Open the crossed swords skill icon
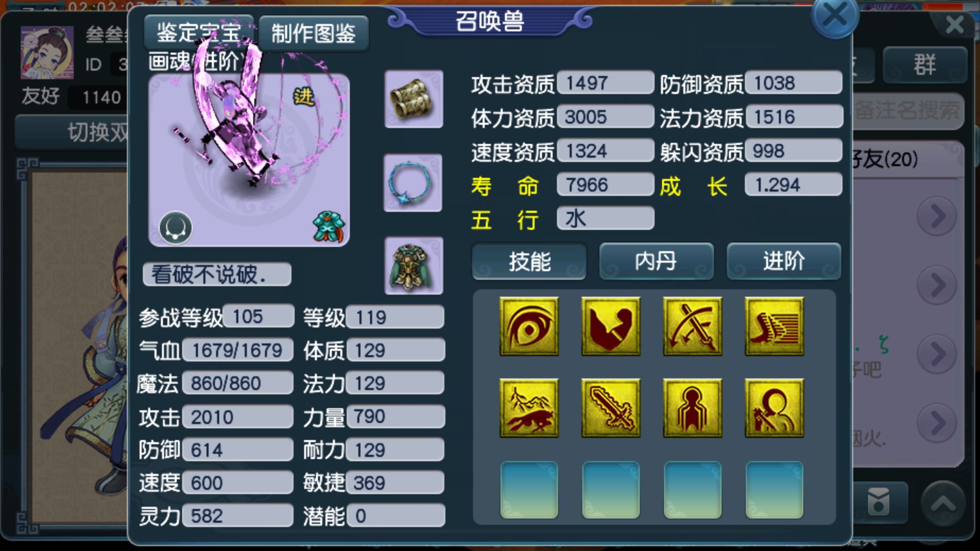 692,326
